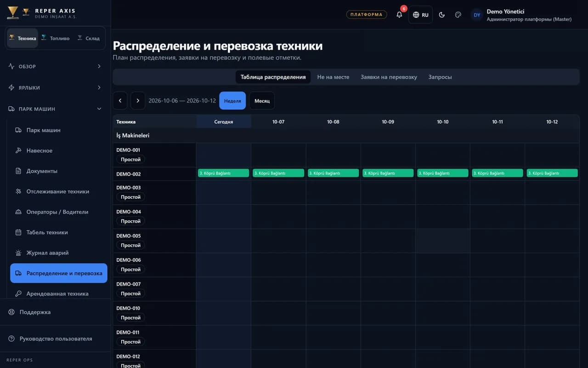Click the Отслеживание техники icon
This screenshot has width=588, height=368.
[x=18, y=191]
